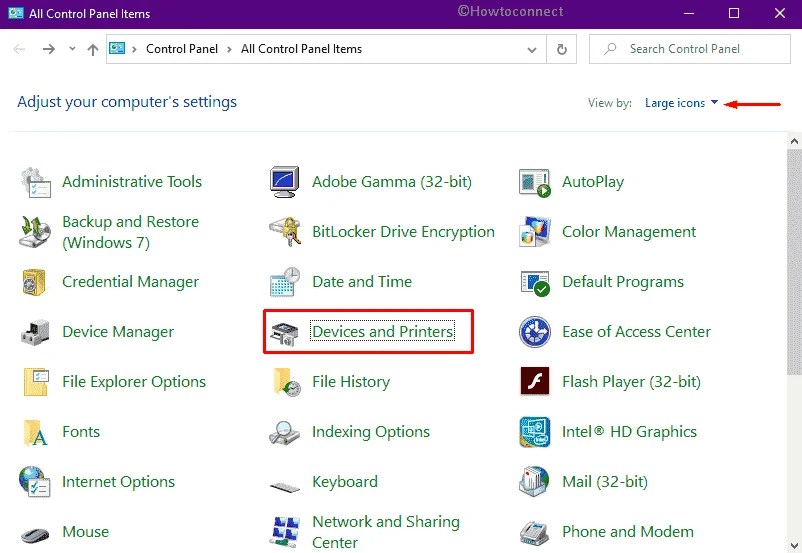
Task: Click in the Search Control Panel field
Action: point(689,49)
